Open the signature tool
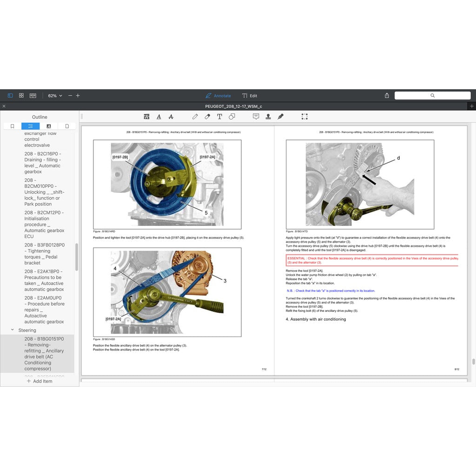Image resolution: width=476 pixels, height=476 pixels. point(280,117)
